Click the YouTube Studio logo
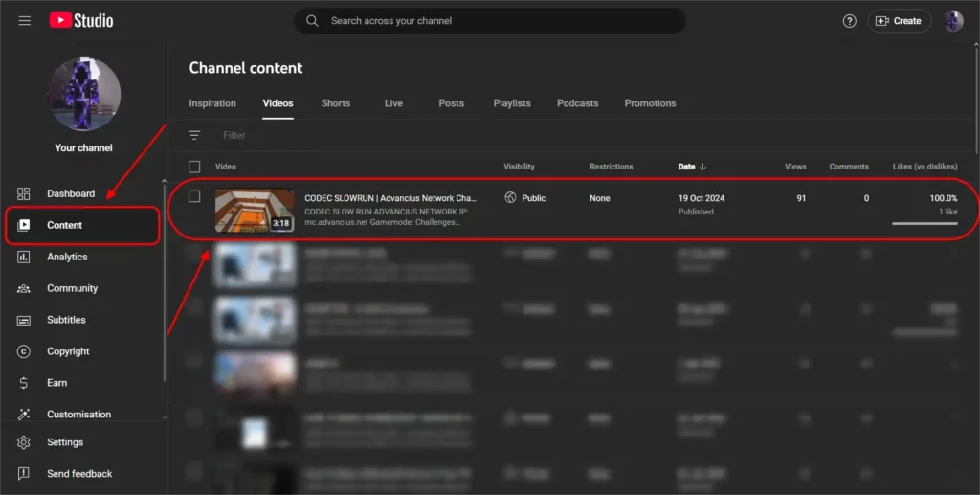The height and width of the screenshot is (495, 980). coord(81,21)
